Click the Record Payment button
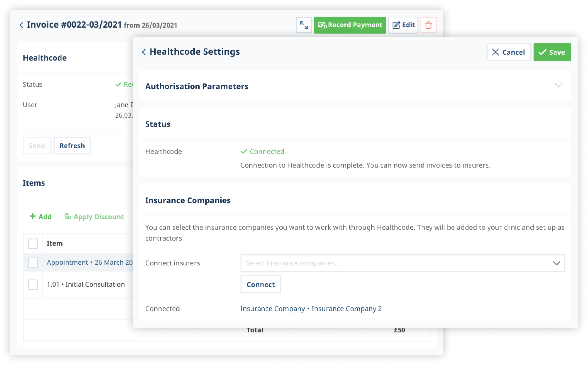Screen dimensions: 588x365 [x=350, y=25]
